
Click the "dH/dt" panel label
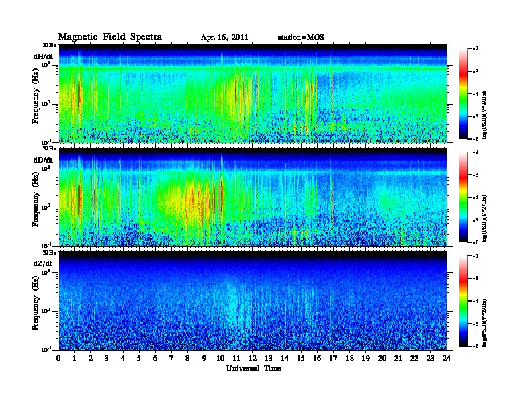[x=43, y=56]
